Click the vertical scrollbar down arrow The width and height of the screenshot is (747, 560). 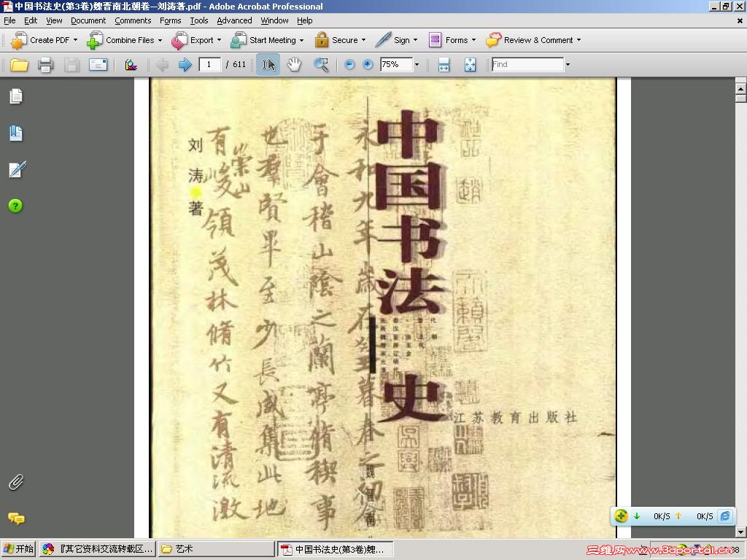coord(740,532)
